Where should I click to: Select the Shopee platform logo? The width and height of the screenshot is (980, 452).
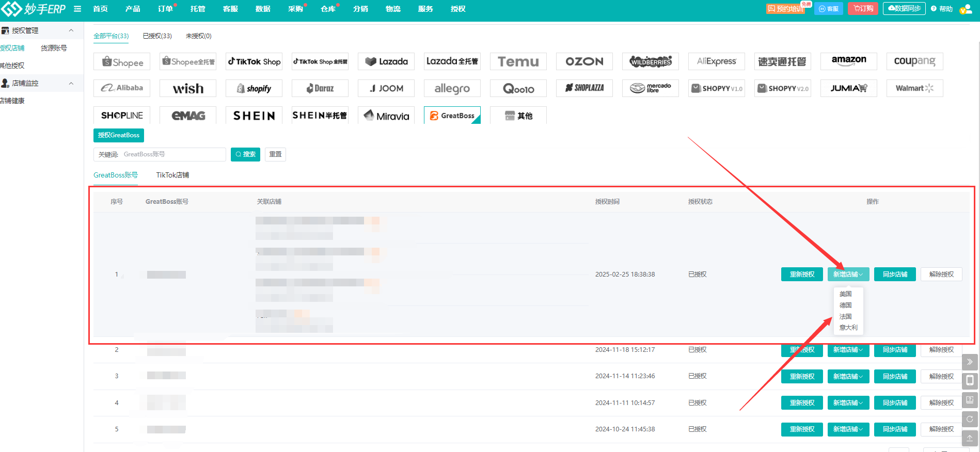(x=122, y=61)
